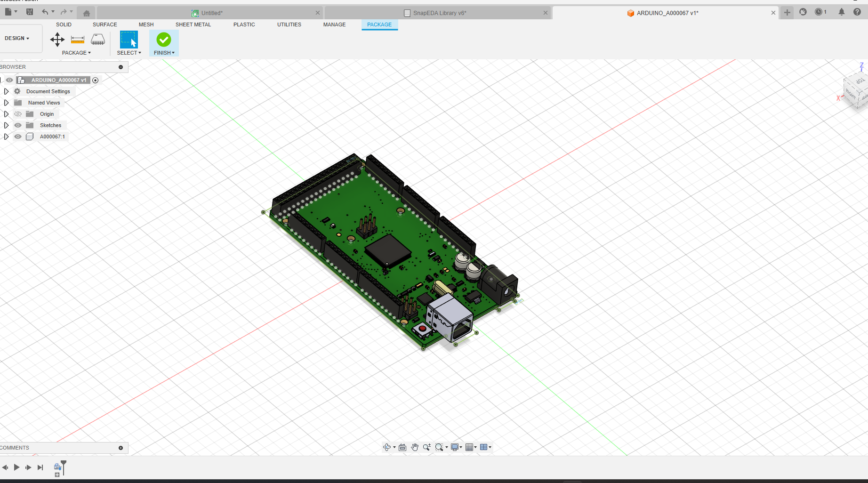Switch to the SOLID ribbon tab
The image size is (868, 483).
[64, 24]
